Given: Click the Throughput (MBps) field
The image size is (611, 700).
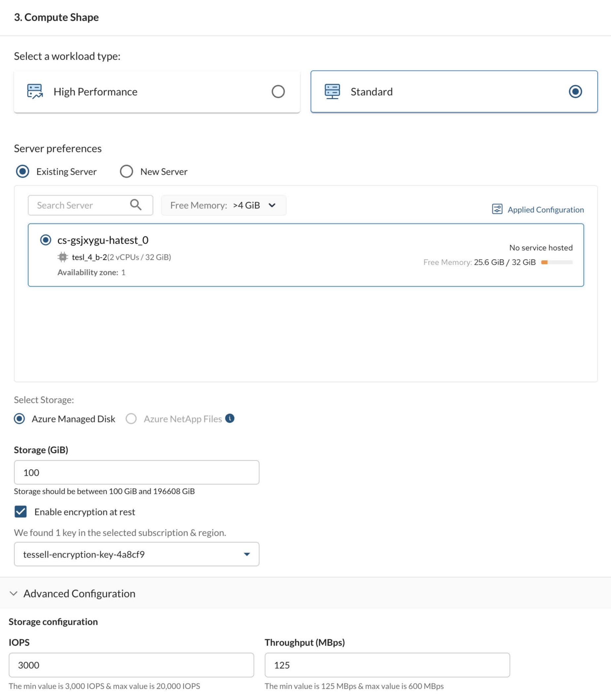Looking at the screenshot, I should coord(387,665).
